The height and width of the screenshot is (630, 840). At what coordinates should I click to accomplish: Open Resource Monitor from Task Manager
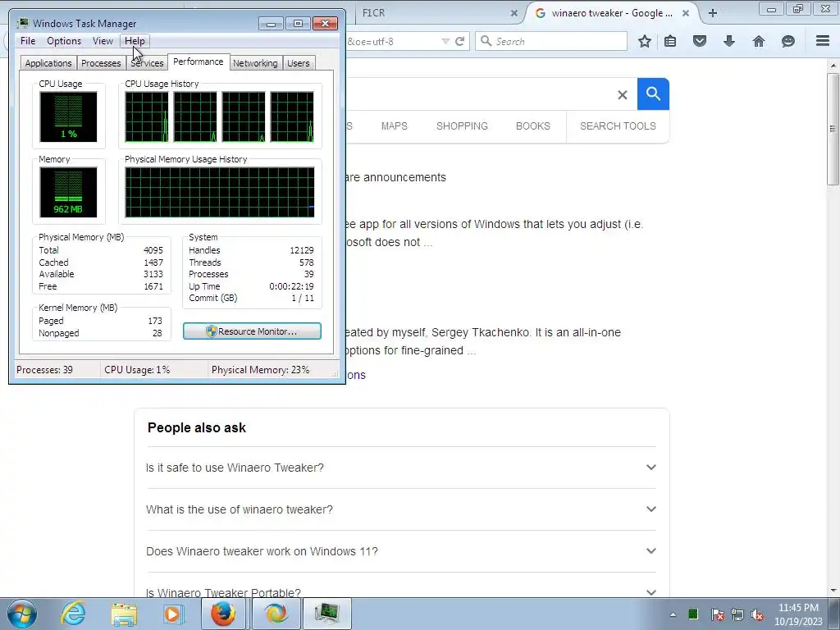(x=253, y=331)
